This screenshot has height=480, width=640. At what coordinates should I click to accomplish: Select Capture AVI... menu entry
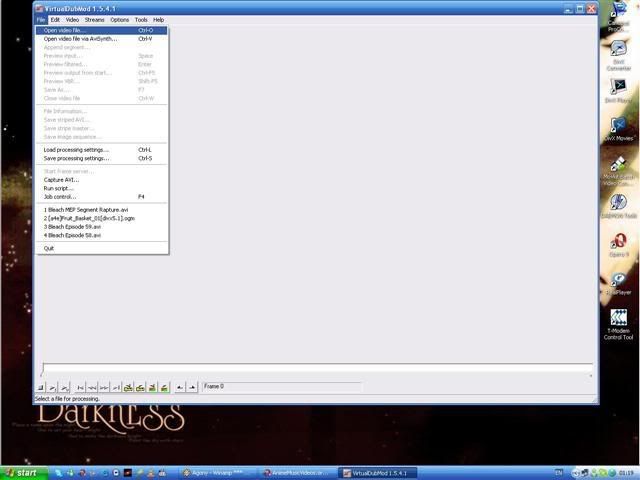click(102, 180)
